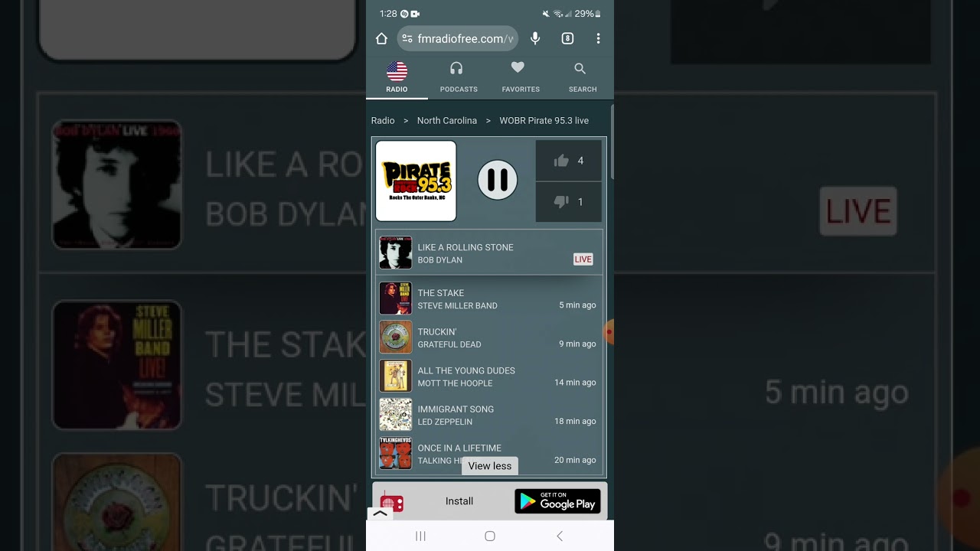Select Truckin' track title
The image size is (980, 551).
437,332
